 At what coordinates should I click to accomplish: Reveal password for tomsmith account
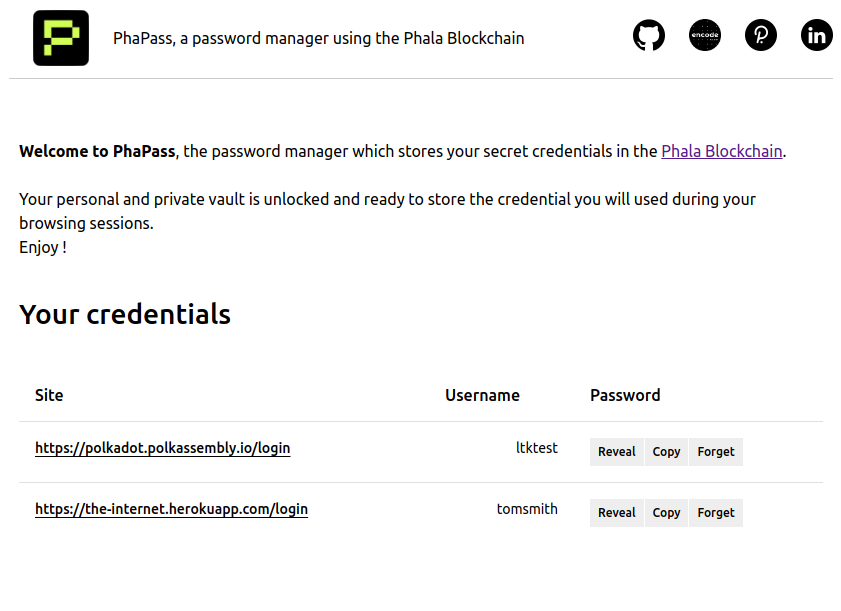tap(616, 513)
